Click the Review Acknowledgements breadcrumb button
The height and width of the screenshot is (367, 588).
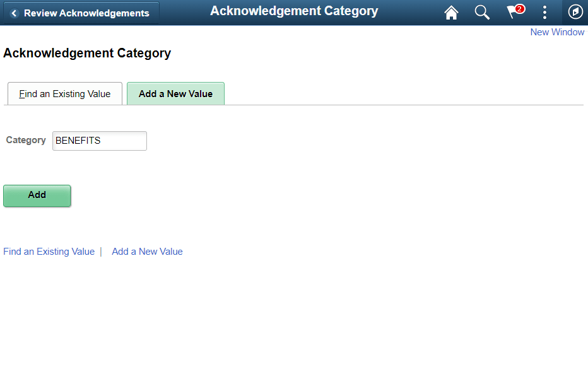pos(86,13)
